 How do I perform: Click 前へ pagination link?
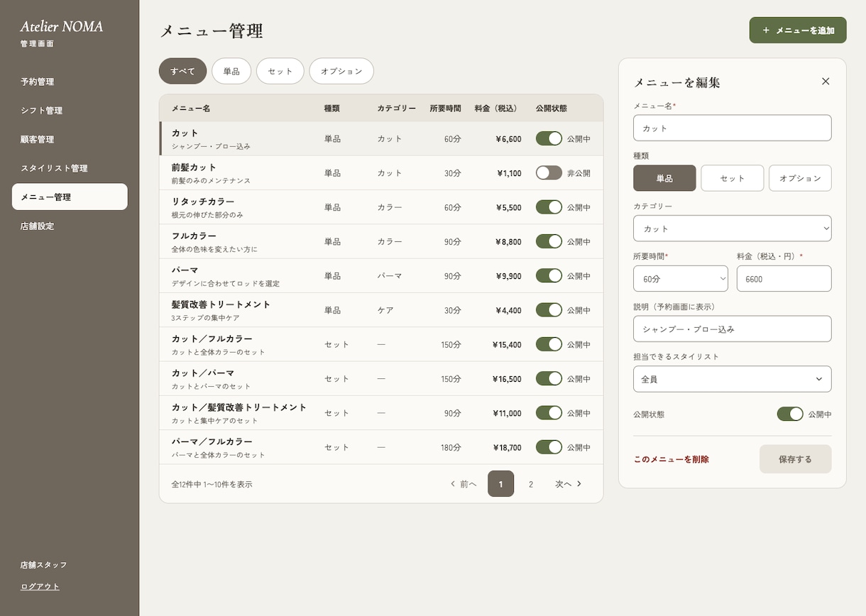point(464,484)
